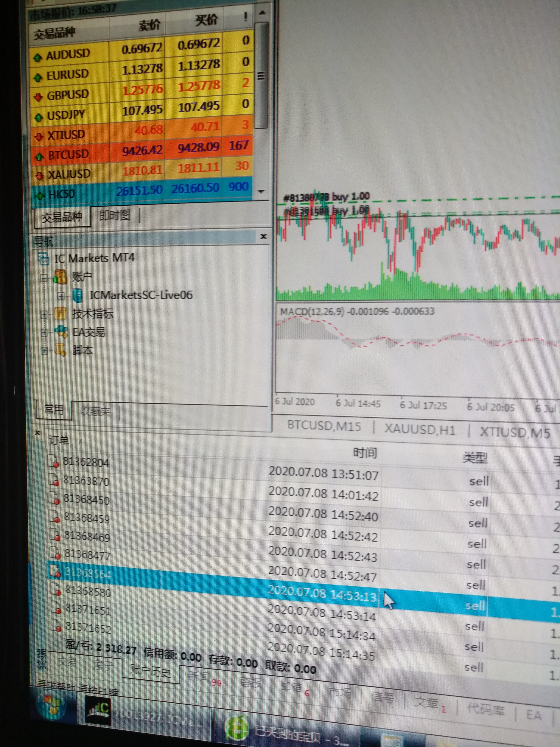
Task: Close the terminal panel with x
Action: coord(38,433)
